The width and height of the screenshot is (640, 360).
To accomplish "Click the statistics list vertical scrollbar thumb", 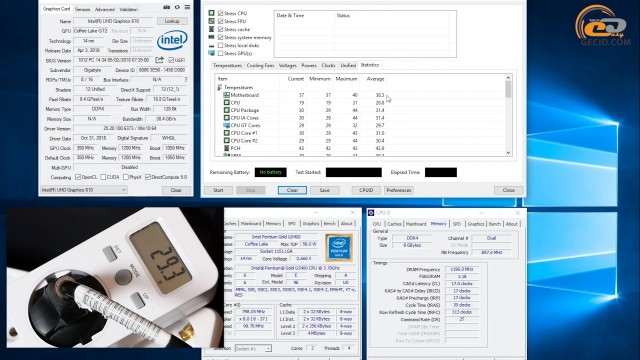I will [508, 89].
